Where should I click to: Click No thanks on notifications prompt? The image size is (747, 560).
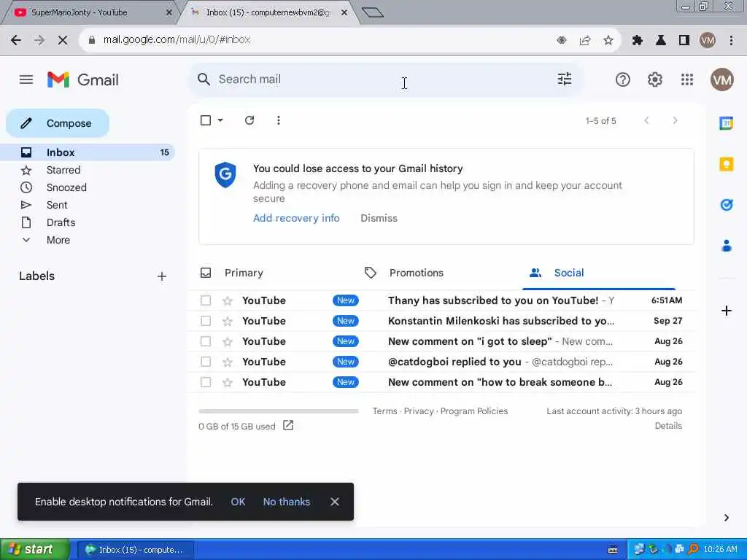coord(286,502)
